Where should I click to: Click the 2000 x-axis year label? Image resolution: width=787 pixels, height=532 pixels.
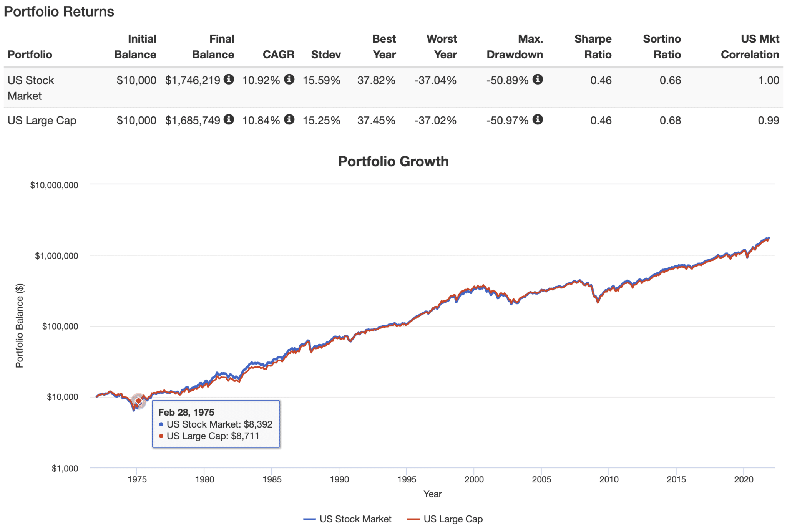pyautogui.click(x=474, y=479)
